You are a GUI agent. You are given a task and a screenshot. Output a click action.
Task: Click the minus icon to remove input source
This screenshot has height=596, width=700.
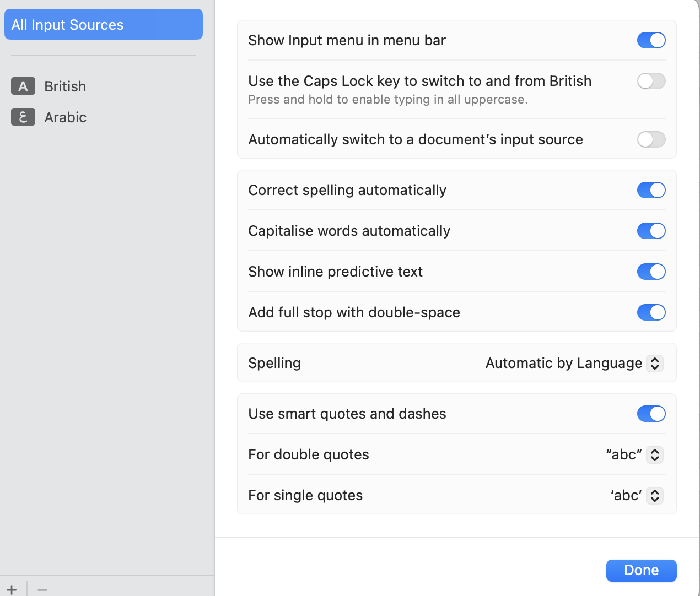tap(42, 589)
